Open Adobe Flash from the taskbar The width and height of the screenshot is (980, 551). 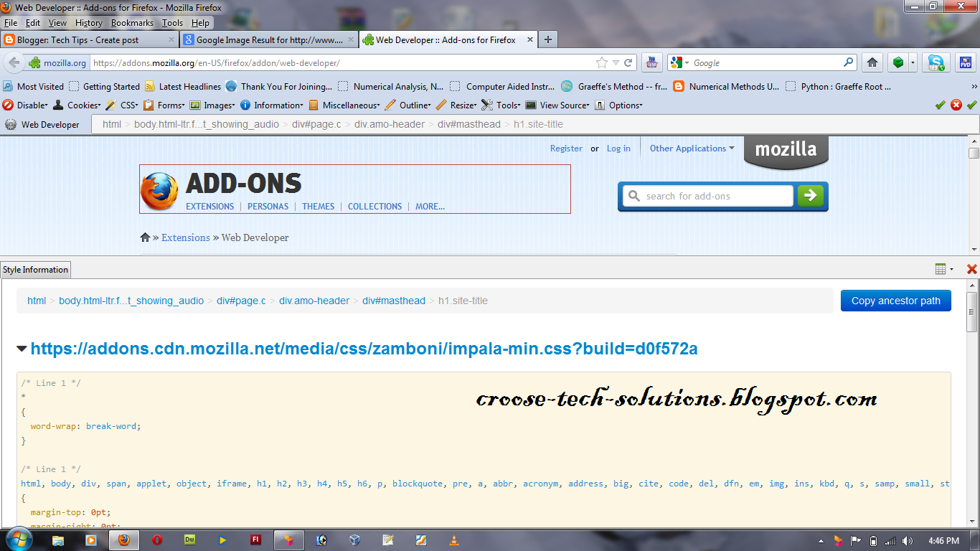pyautogui.click(x=255, y=540)
